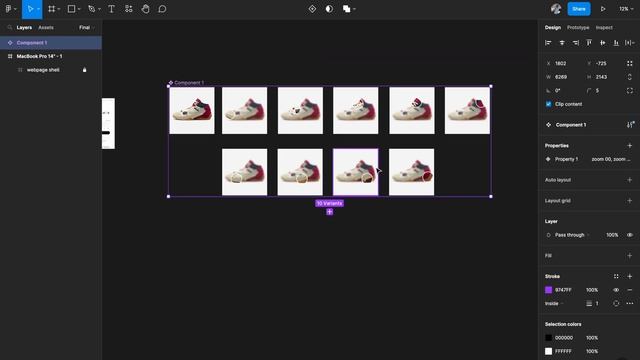Select MacBook Pro 14" - 1 layer
640x360 pixels.
51,56
